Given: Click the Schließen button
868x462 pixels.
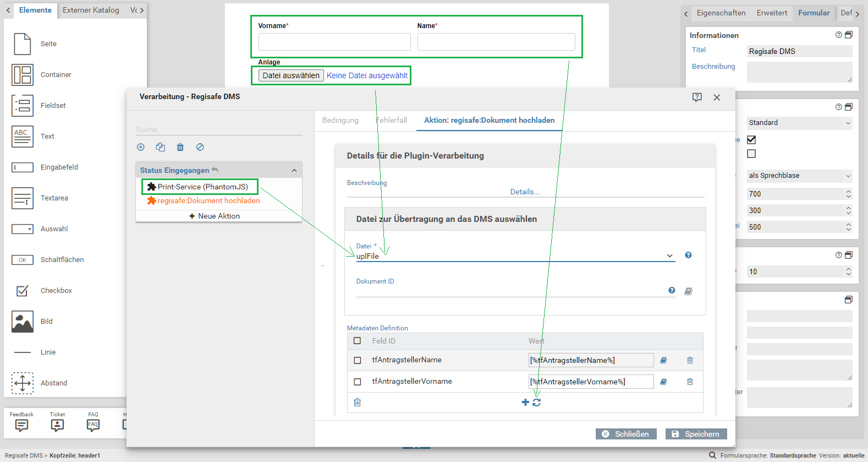Looking at the screenshot, I should coord(625,434).
